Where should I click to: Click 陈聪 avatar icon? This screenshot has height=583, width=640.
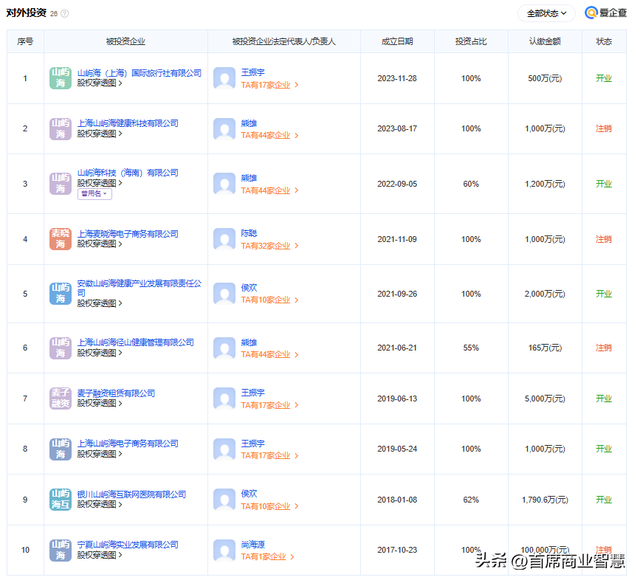[x=224, y=239]
